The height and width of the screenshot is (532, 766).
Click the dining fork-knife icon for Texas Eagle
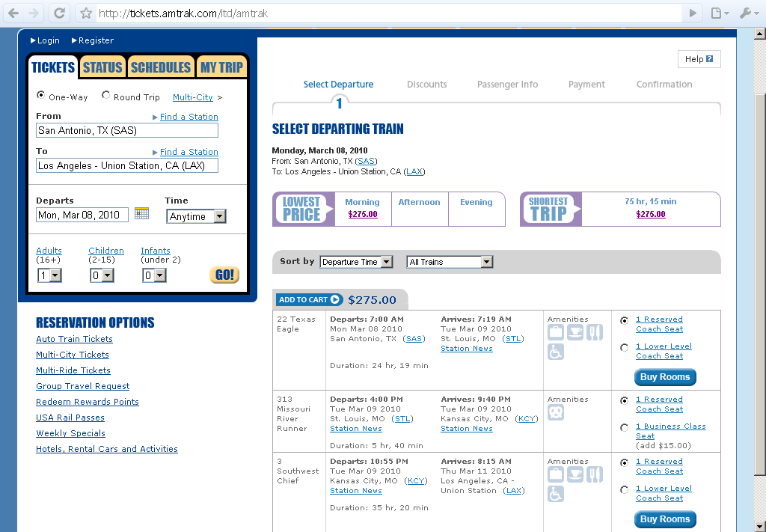click(x=595, y=332)
